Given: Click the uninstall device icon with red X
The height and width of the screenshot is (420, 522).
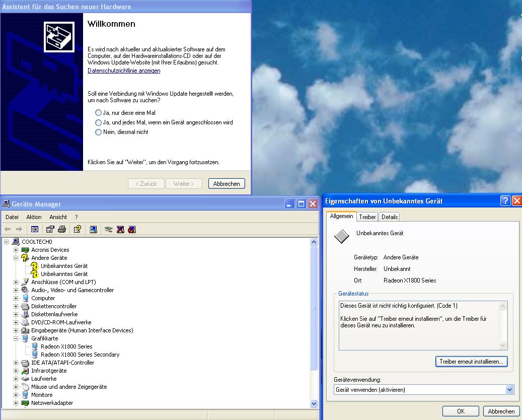Looking at the screenshot, I should (x=120, y=229).
